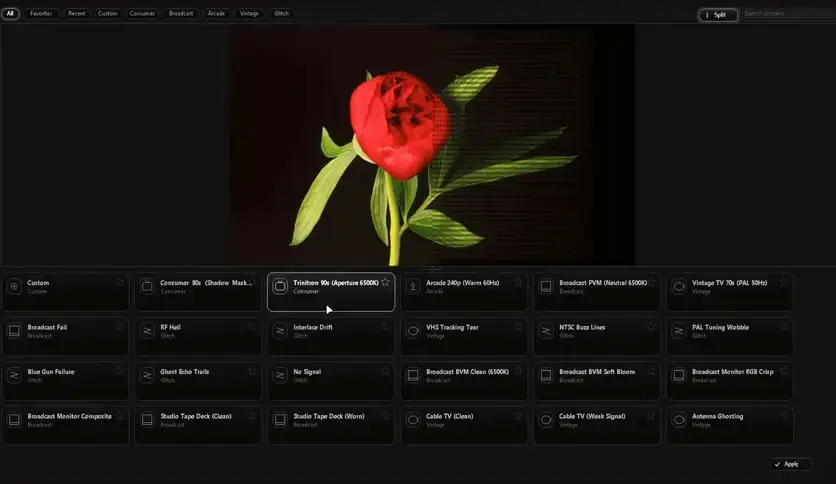Select the VHS Tracking Tear icon
The width and height of the screenshot is (836, 484).
(413, 331)
